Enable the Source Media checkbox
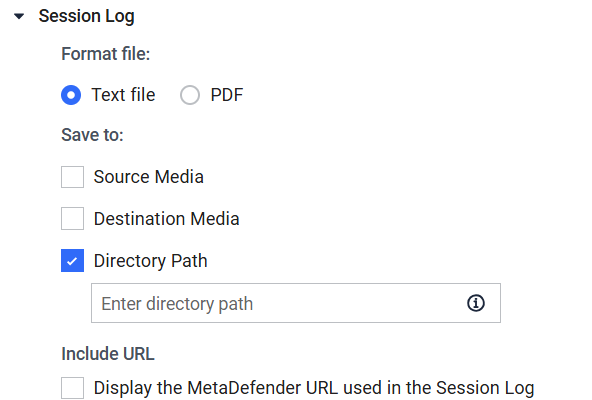 tap(72, 177)
